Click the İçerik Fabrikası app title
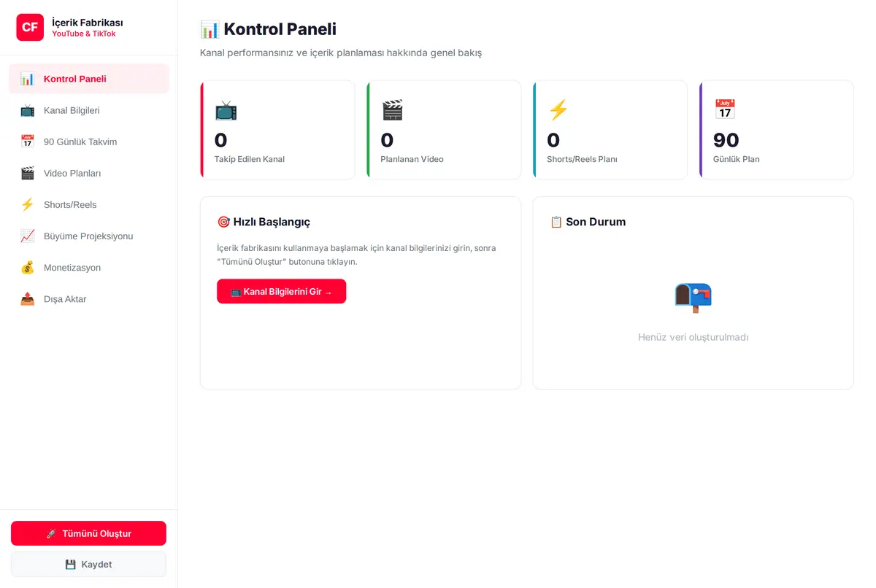This screenshot has height=588, width=876. point(88,22)
